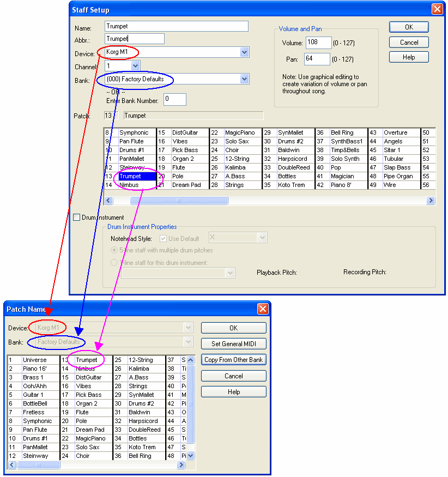Viewport: 448px width, 477px height.
Task: Expand the Device dropdown in Patch Name dialog
Action: coord(187,327)
